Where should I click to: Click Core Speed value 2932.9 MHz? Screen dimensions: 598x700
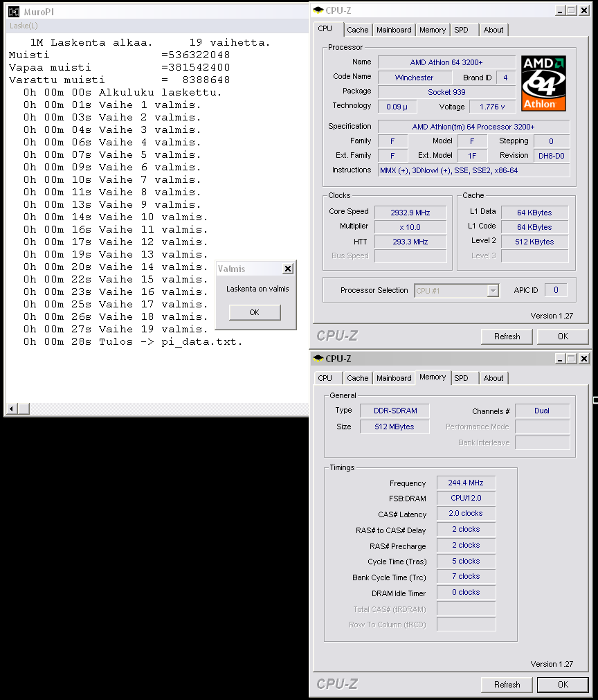pos(410,213)
